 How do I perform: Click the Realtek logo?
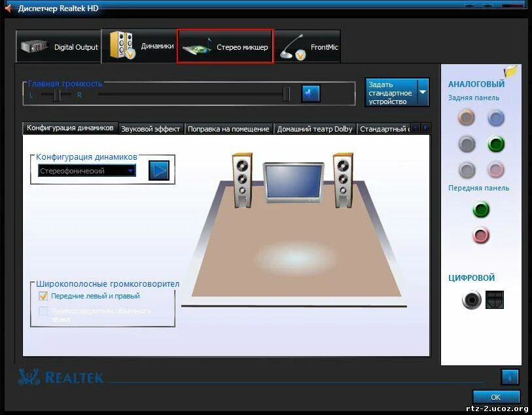(60, 377)
